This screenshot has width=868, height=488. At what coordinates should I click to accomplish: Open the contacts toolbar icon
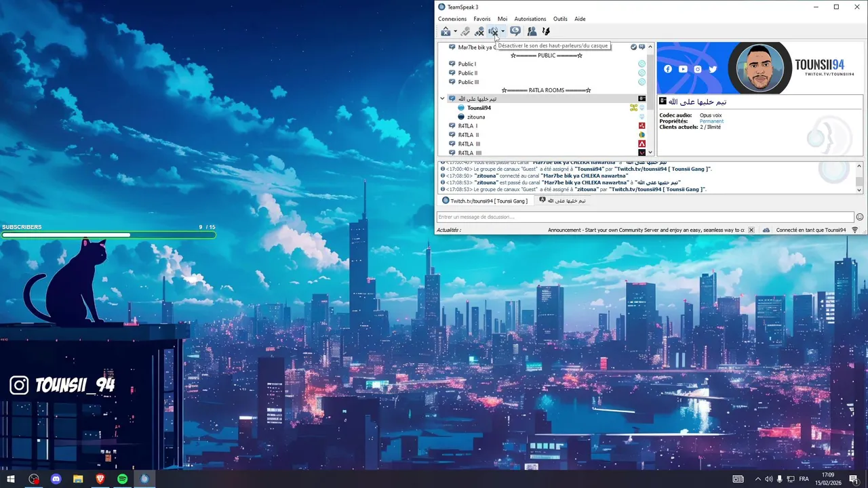532,31
